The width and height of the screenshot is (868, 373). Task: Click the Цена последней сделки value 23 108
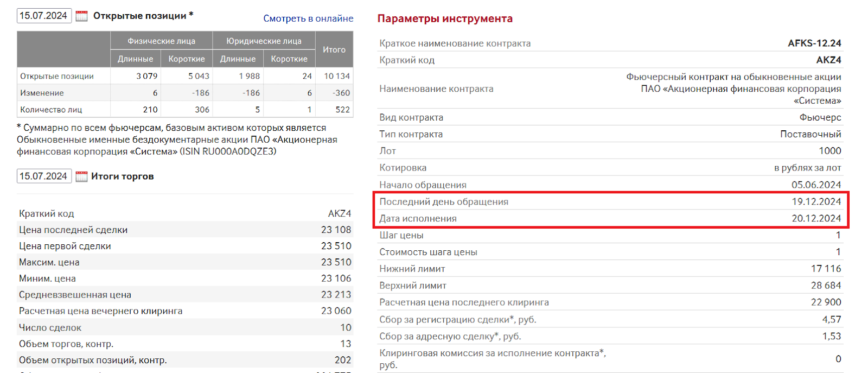[336, 230]
